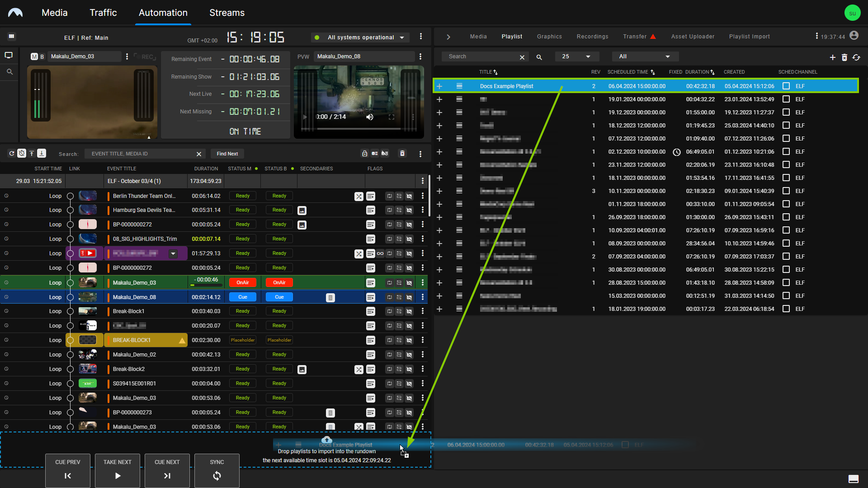Image resolution: width=868 pixels, height=488 pixels.
Task: Toggle the disabled-timer icon in the rundown toolbar
Action: point(21,154)
